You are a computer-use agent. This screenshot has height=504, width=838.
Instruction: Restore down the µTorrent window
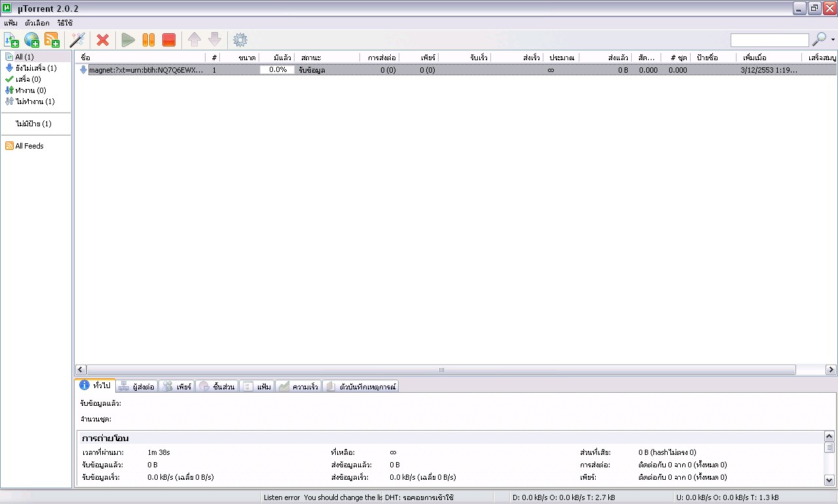[815, 9]
